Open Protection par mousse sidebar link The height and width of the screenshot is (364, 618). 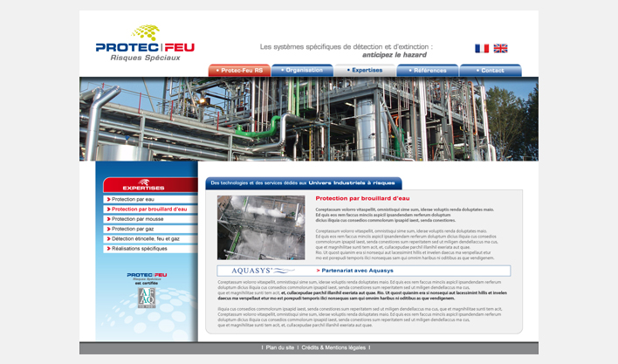click(138, 219)
